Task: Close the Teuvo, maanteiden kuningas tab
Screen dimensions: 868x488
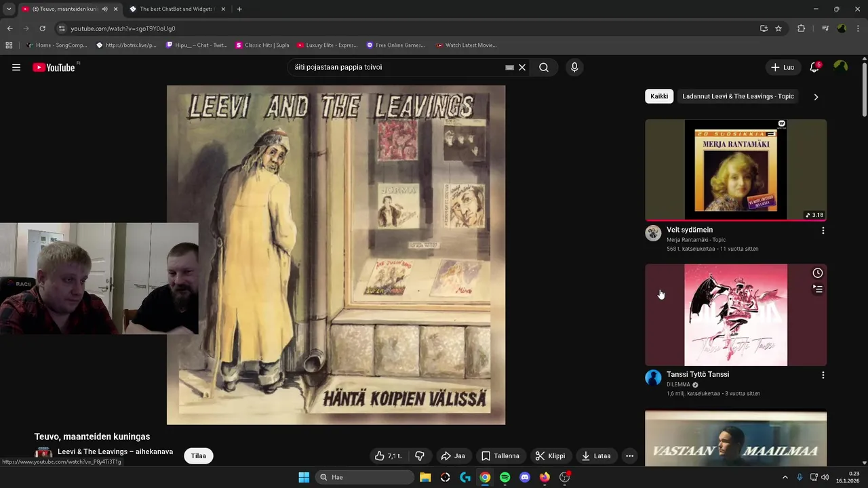Action: pos(115,9)
